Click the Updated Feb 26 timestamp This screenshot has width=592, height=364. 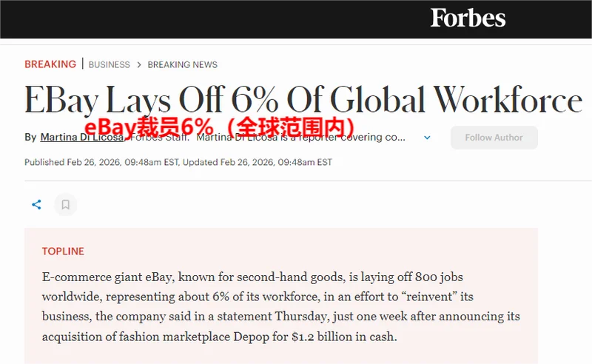[x=258, y=162]
